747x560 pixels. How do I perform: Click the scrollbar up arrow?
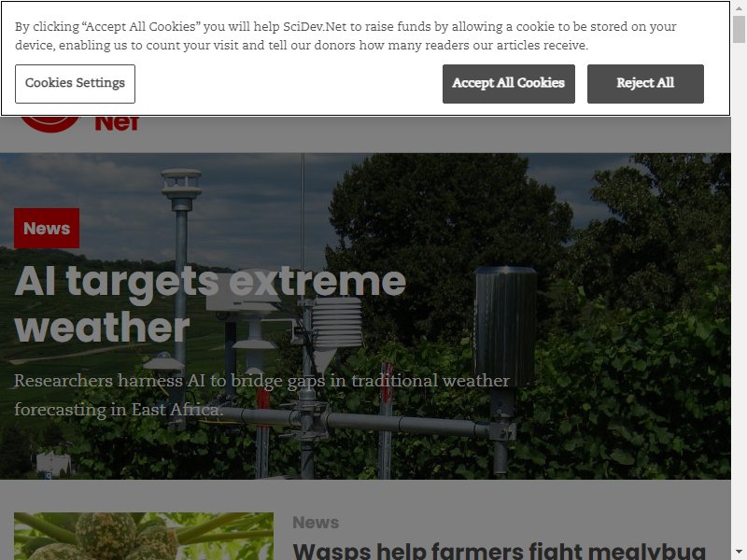739,7
